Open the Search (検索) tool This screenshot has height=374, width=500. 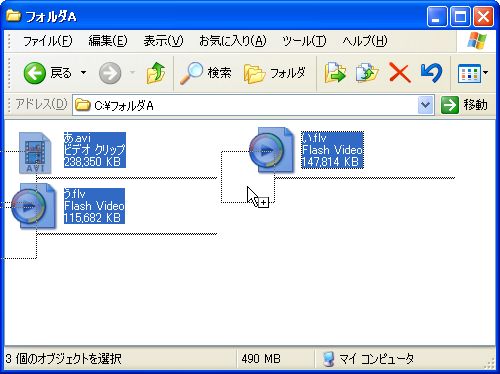point(205,73)
